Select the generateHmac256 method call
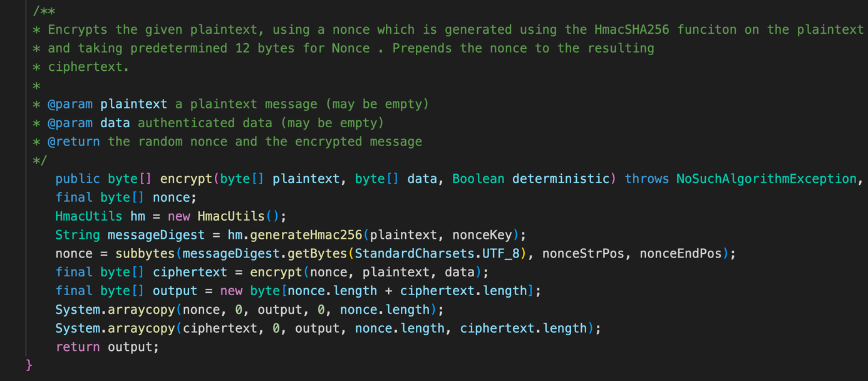 pyautogui.click(x=307, y=234)
